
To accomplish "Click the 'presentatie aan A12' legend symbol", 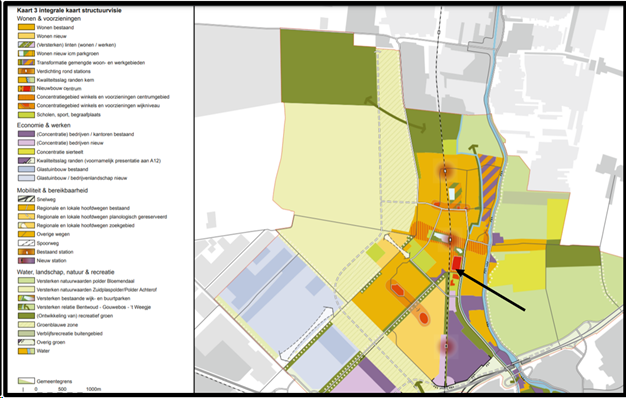I will [x=26, y=161].
